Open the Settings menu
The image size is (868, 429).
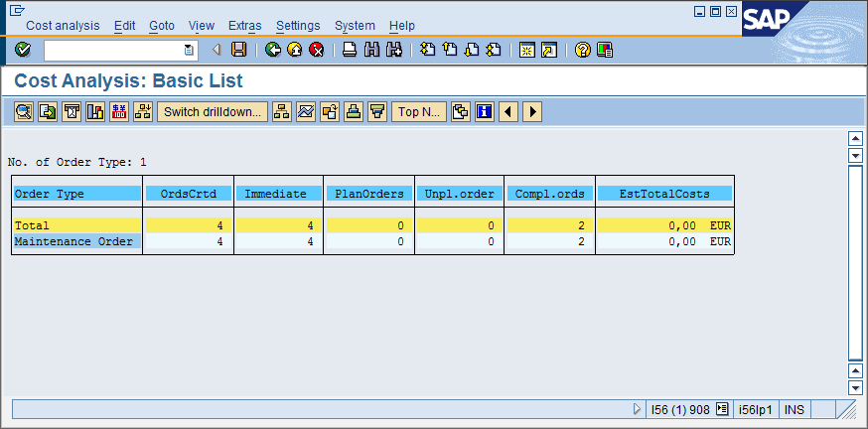pos(298,26)
